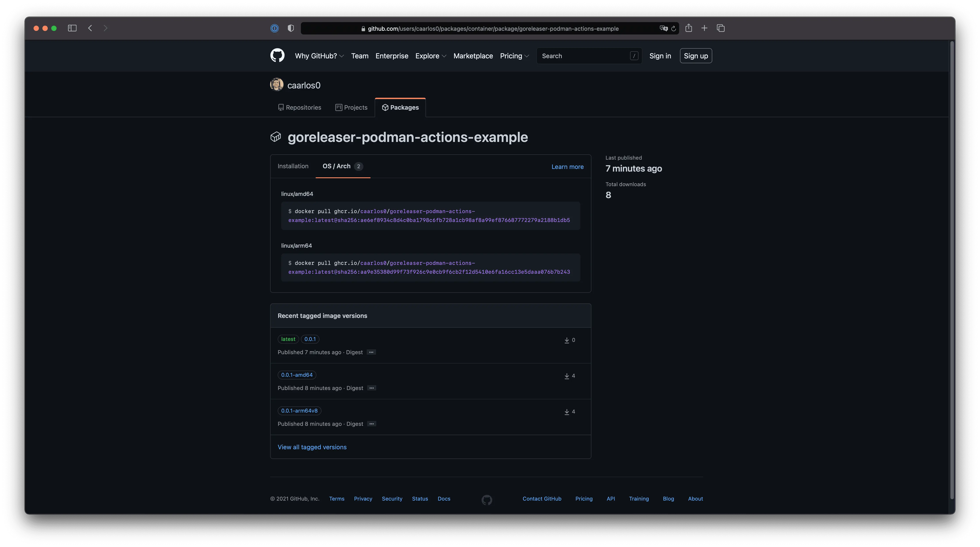Go back using Safari's back arrow
The width and height of the screenshot is (980, 547).
pyautogui.click(x=90, y=28)
